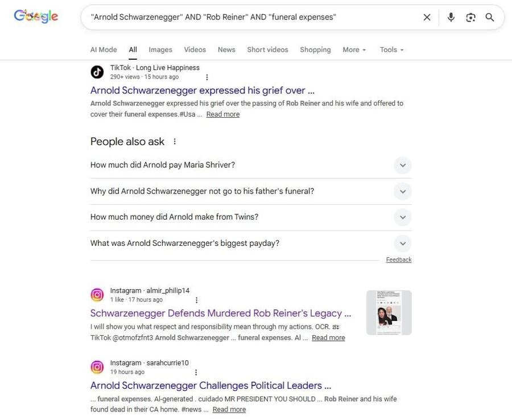Image resolution: width=512 pixels, height=420 pixels.
Task: Expand 'What was Arnold Schwarzenegger's biggest payday?'
Action: [402, 243]
